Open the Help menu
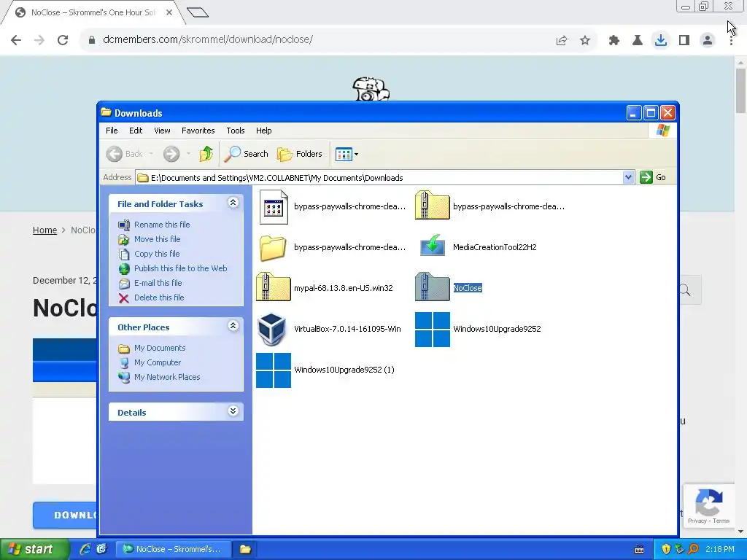 (x=263, y=131)
